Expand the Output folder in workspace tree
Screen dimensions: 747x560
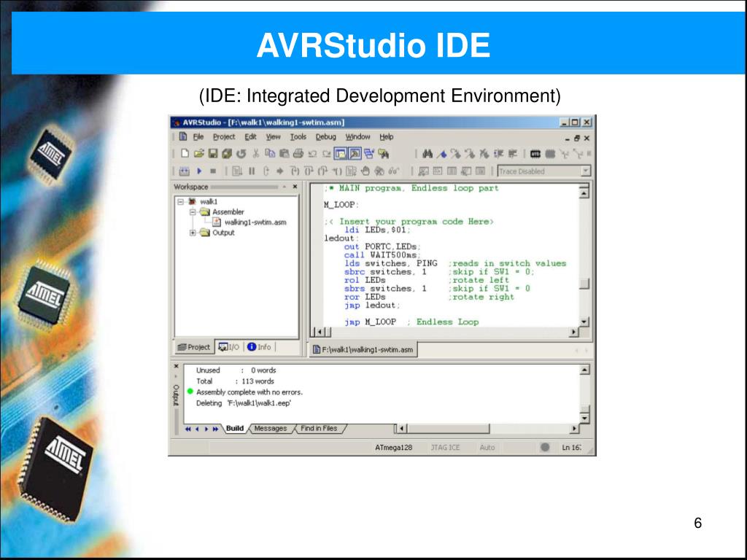[193, 233]
